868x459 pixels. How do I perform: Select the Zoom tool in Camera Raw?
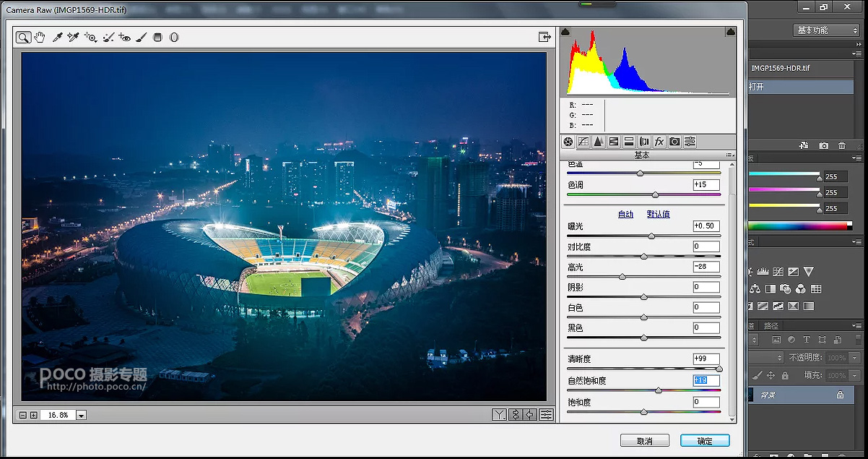(24, 37)
